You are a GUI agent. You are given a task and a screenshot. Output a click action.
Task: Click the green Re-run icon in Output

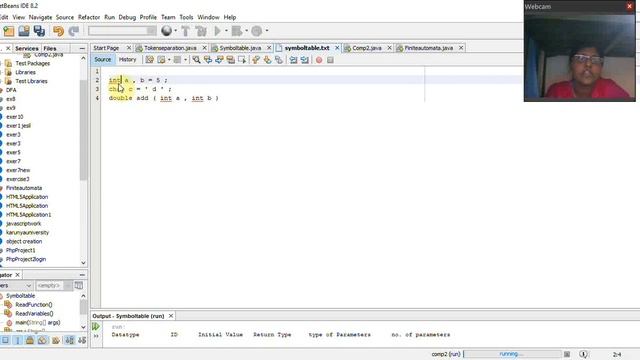tap(96, 327)
